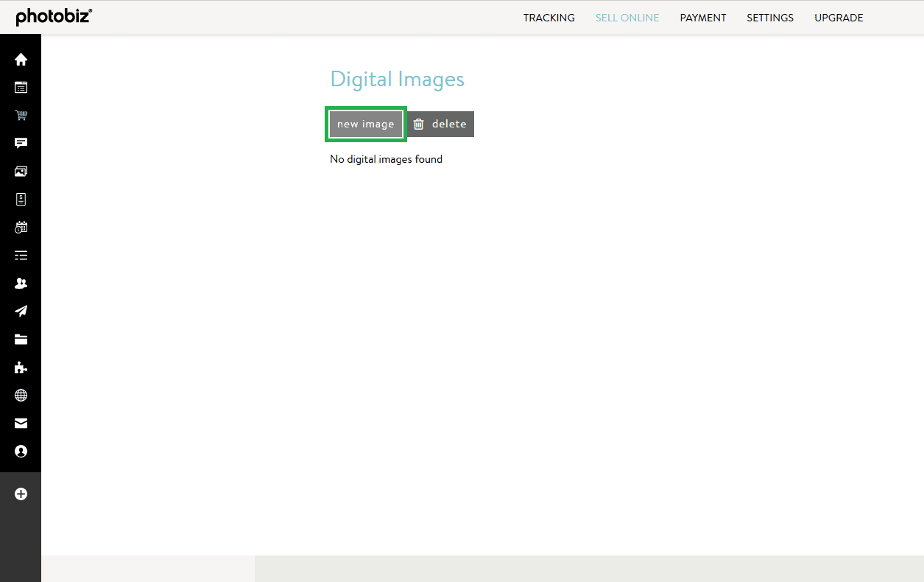Select the puzzle piece plugin icon
The height and width of the screenshot is (582, 924).
(x=21, y=368)
